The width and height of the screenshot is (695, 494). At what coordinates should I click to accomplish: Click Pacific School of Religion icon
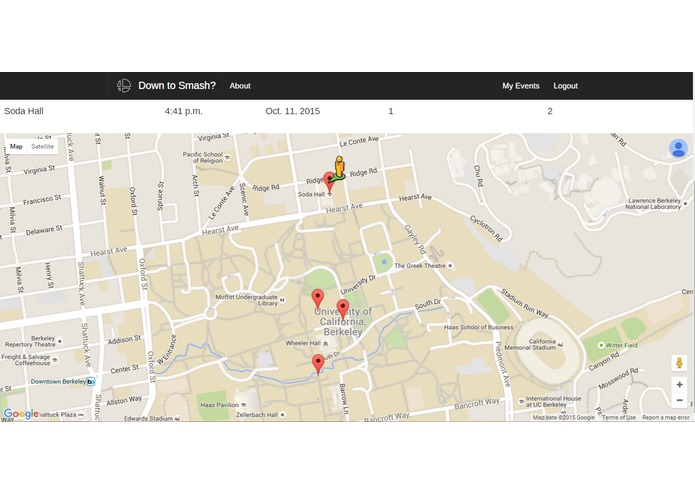tap(227, 157)
